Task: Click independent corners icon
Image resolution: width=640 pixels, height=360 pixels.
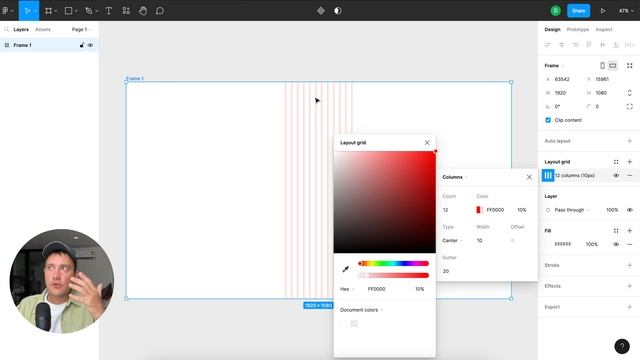Action: (630, 107)
